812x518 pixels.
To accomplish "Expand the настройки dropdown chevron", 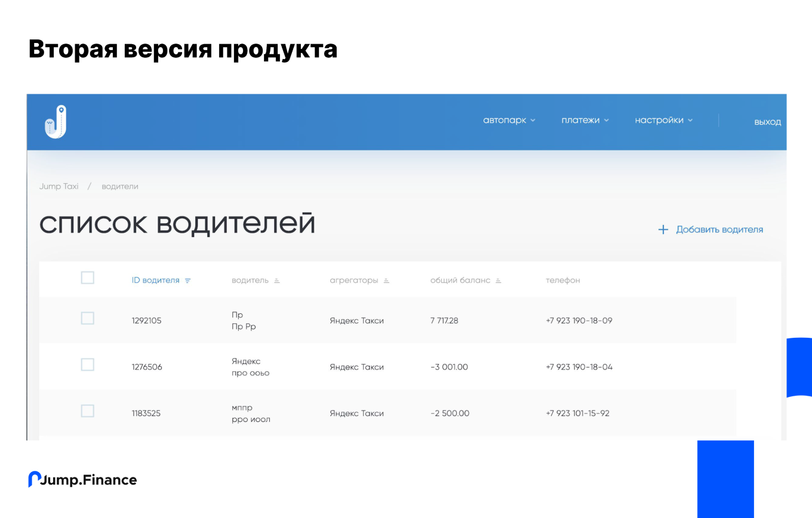I will click(691, 120).
